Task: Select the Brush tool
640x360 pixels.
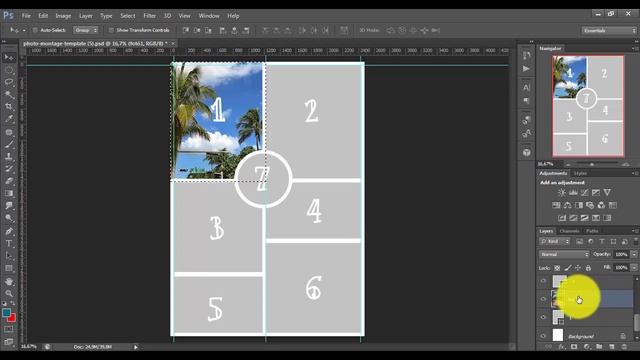Action: [9, 144]
